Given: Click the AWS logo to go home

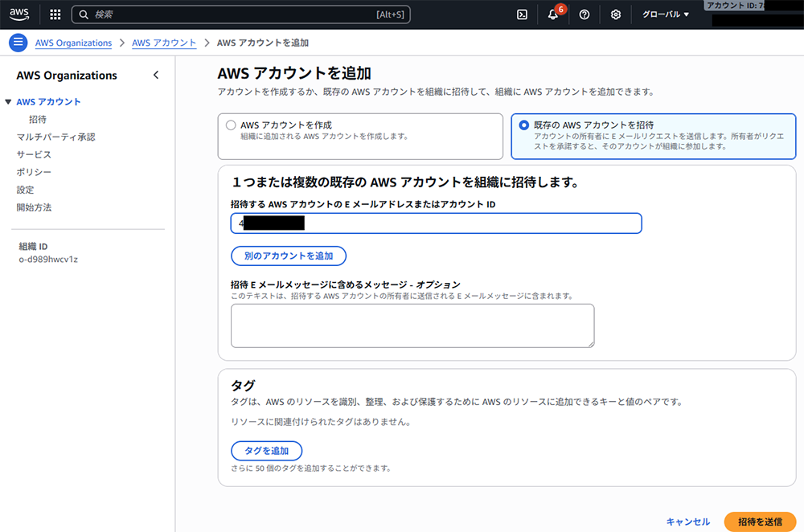Looking at the screenshot, I should [x=18, y=14].
